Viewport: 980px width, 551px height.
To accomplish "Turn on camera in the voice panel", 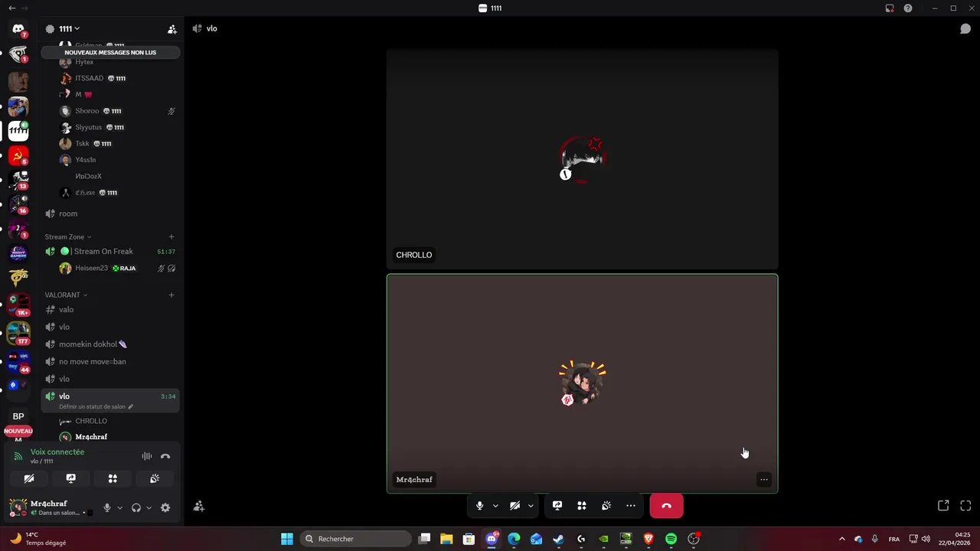I will 29,478.
